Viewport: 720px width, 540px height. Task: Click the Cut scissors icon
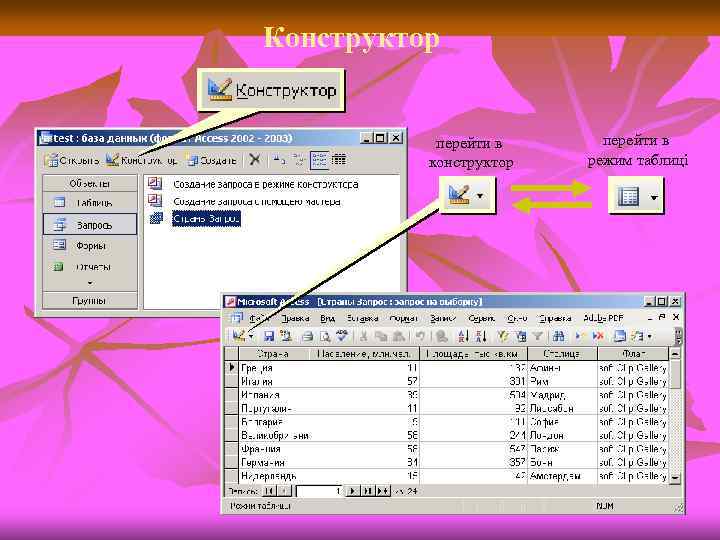tap(363, 336)
